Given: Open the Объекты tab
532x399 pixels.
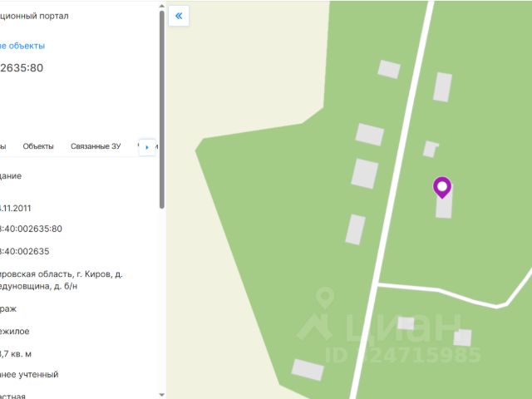Looking at the screenshot, I should pyautogui.click(x=38, y=146).
